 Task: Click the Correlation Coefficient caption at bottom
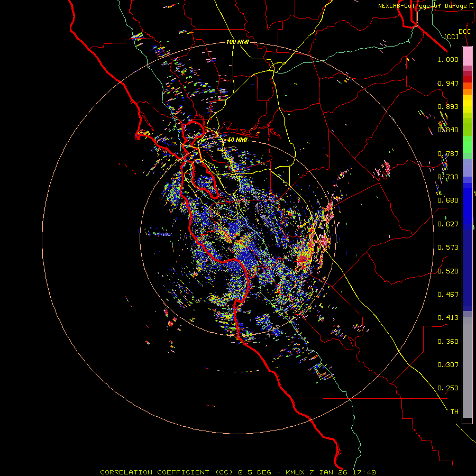[238, 472]
